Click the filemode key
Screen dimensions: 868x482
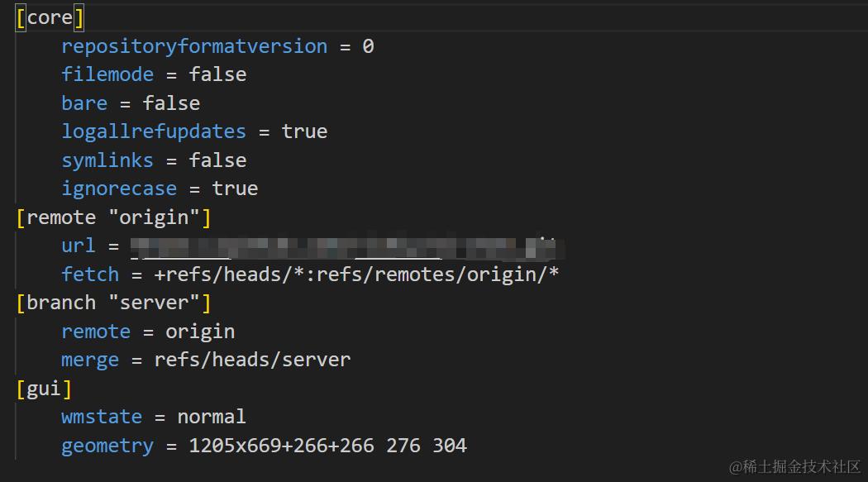point(107,74)
